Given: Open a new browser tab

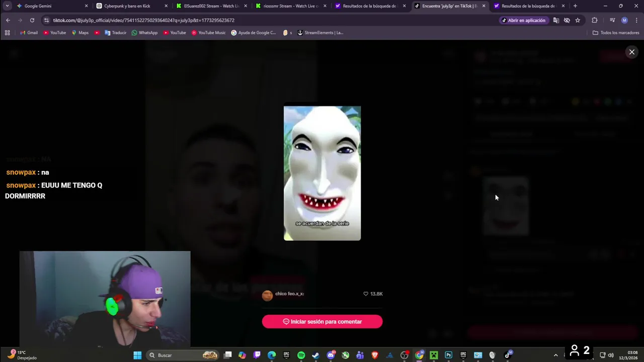Looking at the screenshot, I should [x=575, y=6].
